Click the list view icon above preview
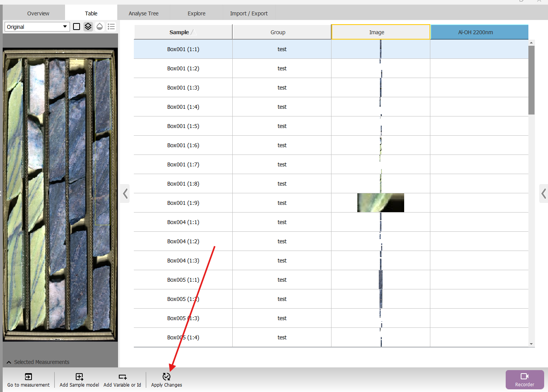The width and height of the screenshot is (548, 392). coord(111,27)
